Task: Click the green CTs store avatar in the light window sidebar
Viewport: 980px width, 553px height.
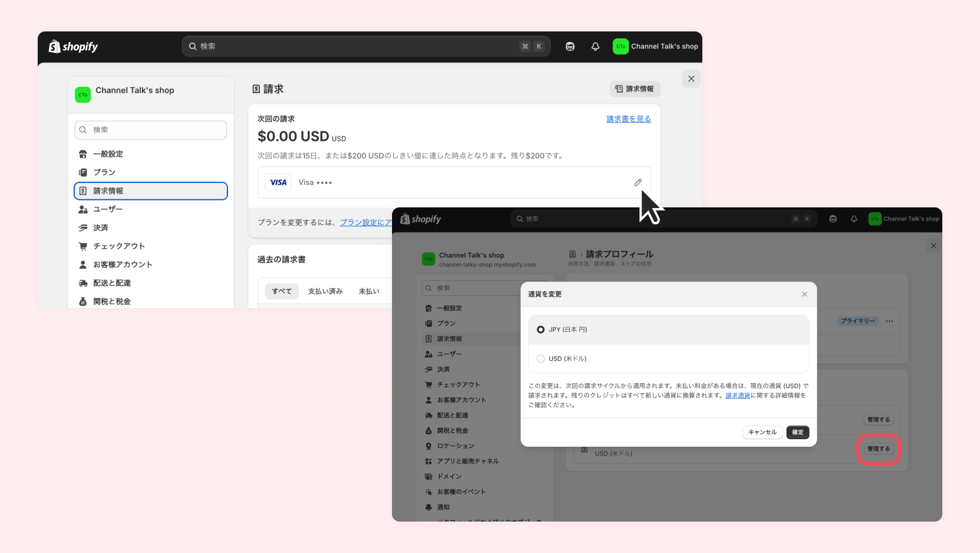Action: click(83, 95)
